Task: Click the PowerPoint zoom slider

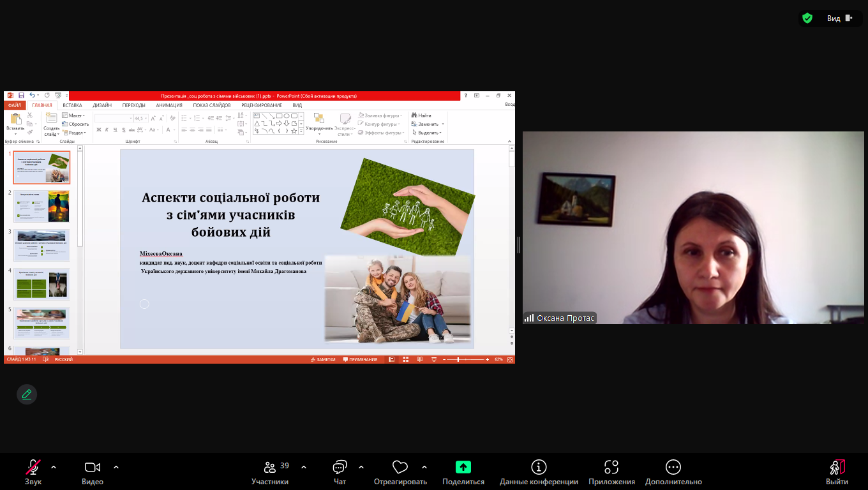Action: click(458, 359)
